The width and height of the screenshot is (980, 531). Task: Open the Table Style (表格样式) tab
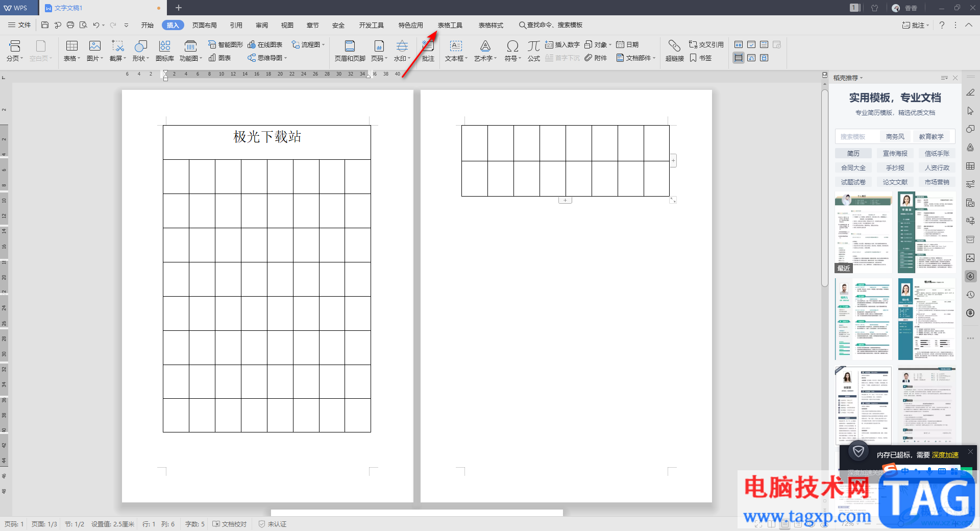click(491, 25)
